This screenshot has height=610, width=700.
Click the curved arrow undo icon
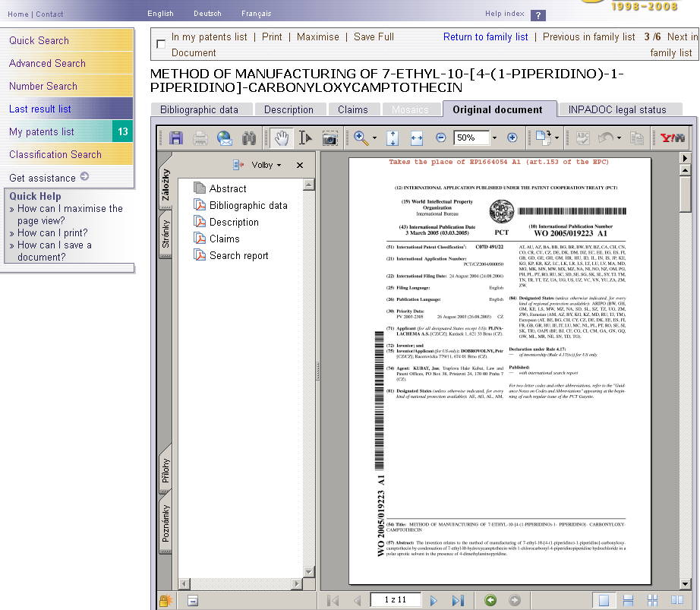tap(606, 137)
